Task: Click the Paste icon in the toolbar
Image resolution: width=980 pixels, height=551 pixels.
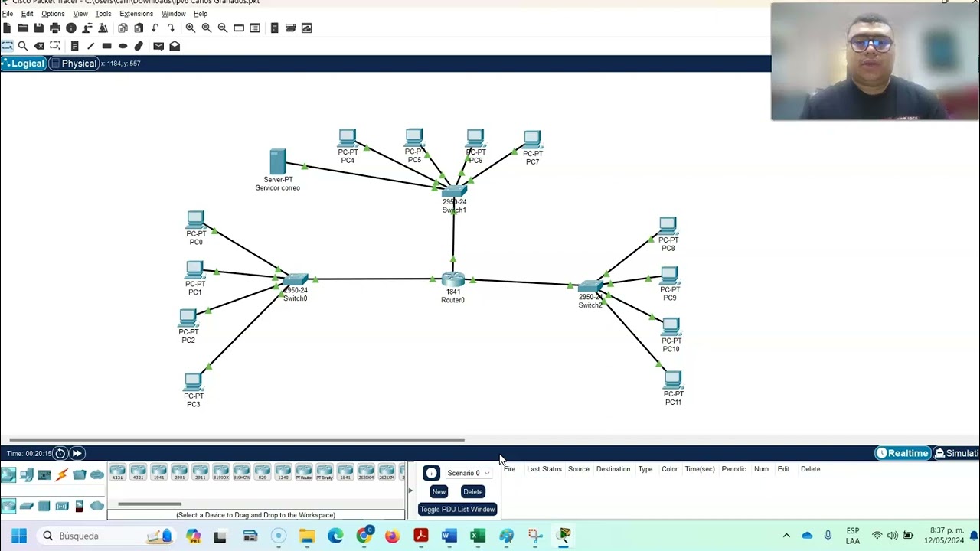Action: (x=139, y=28)
